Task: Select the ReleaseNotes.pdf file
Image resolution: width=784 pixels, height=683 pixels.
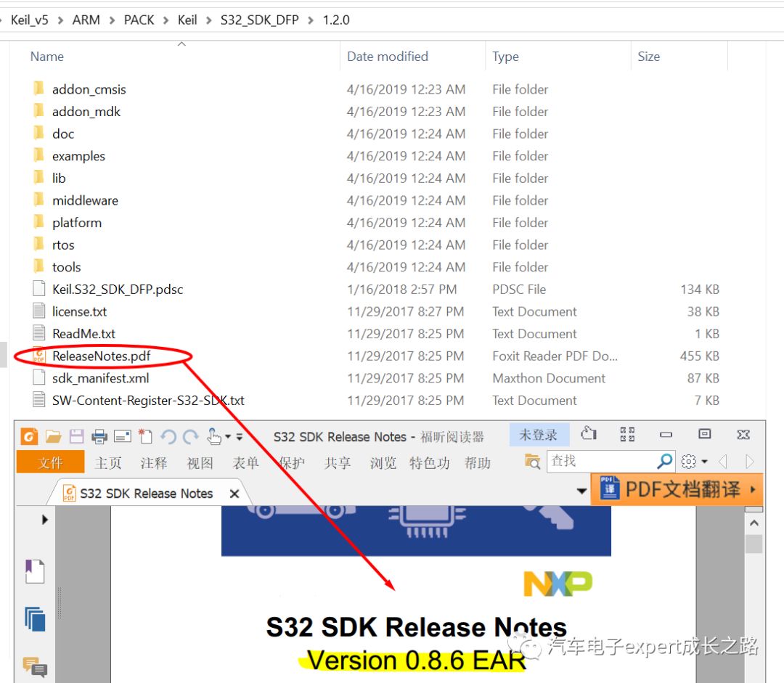Action: pyautogui.click(x=101, y=356)
